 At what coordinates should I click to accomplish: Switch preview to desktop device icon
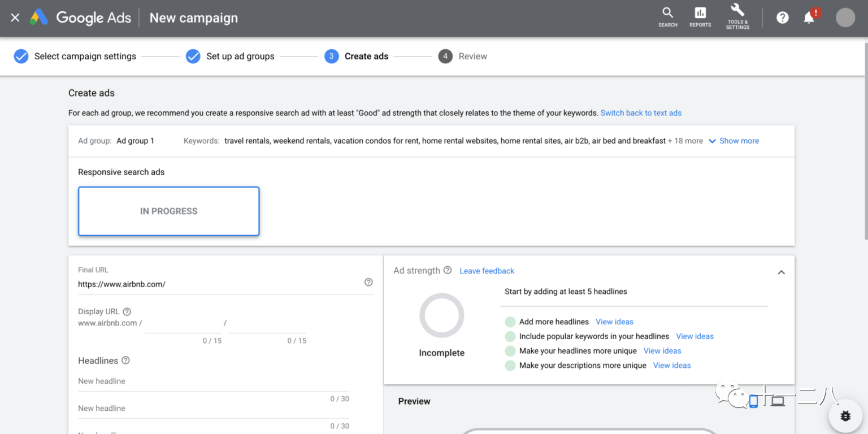click(x=778, y=401)
